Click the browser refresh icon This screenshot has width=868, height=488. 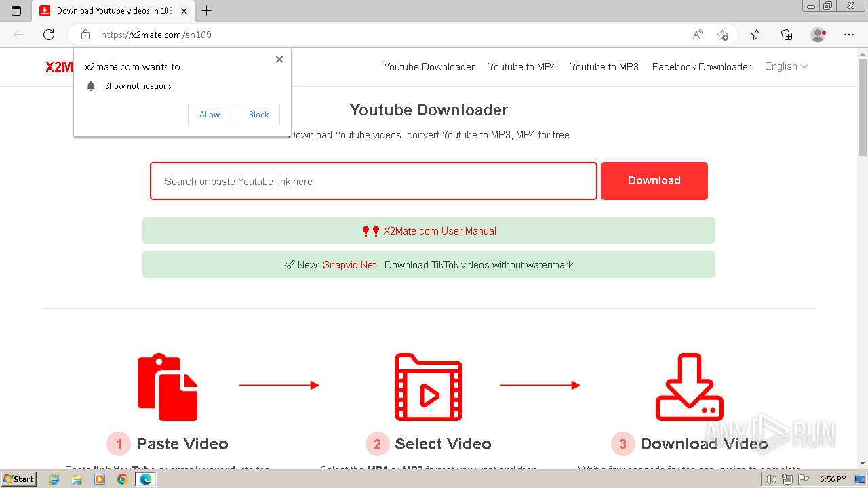point(49,35)
